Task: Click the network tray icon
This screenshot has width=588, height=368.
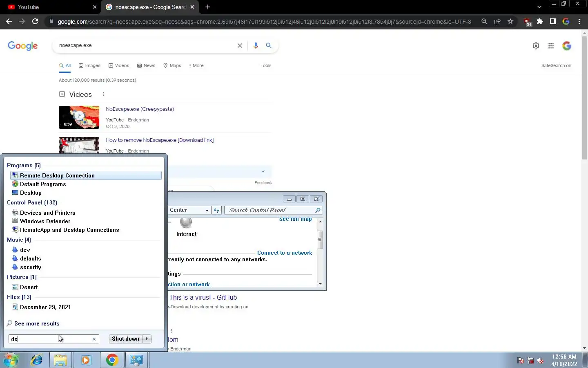Action: (x=530, y=361)
